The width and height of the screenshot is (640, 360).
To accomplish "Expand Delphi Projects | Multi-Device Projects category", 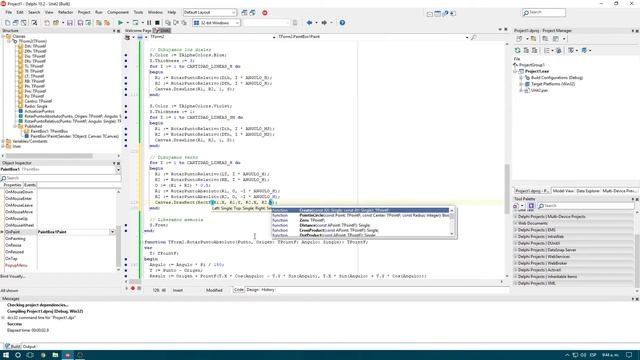I will [x=516, y=217].
